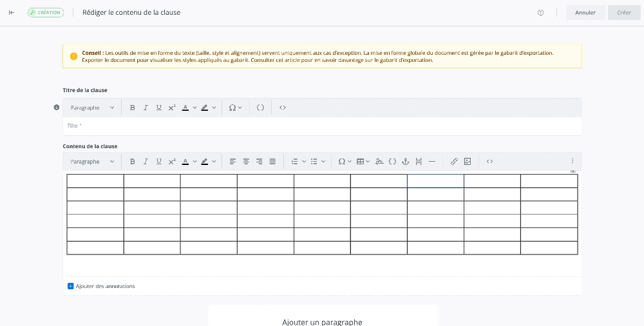Open the Paragraphe style dropdown for title
Viewport: 644px width, 326px height.
point(93,108)
